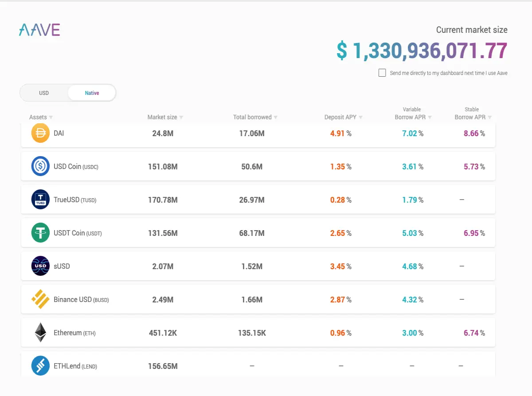Sort by Variable Borrow APR header
Screen dimensions: 532x396
[x=413, y=114]
